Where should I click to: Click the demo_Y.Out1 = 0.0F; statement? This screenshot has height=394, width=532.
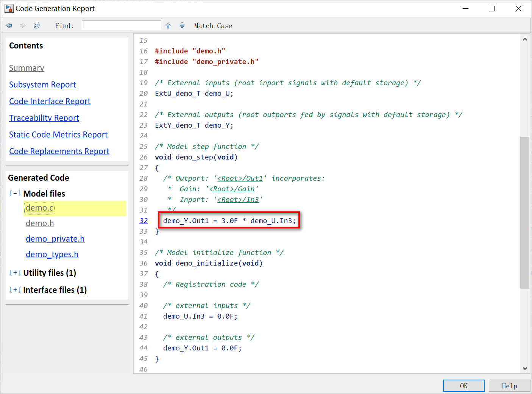pyautogui.click(x=203, y=348)
